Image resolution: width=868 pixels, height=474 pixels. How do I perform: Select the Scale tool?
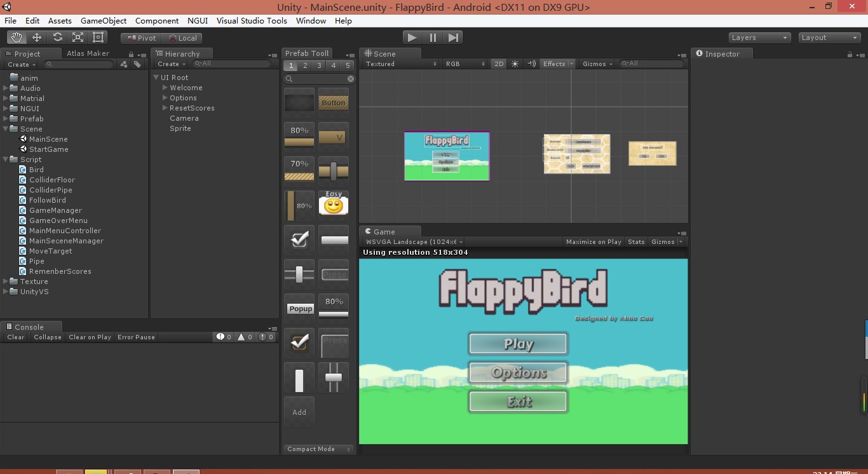tap(78, 37)
